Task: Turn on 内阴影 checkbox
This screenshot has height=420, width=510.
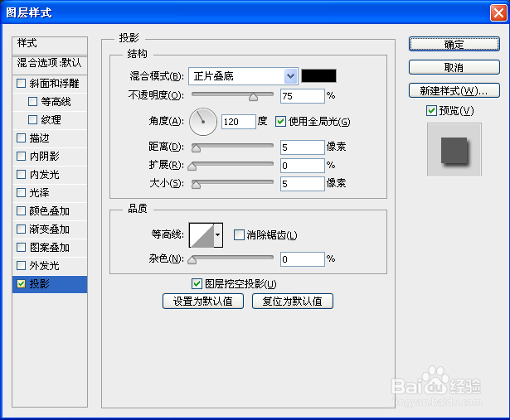Action: tap(21, 157)
